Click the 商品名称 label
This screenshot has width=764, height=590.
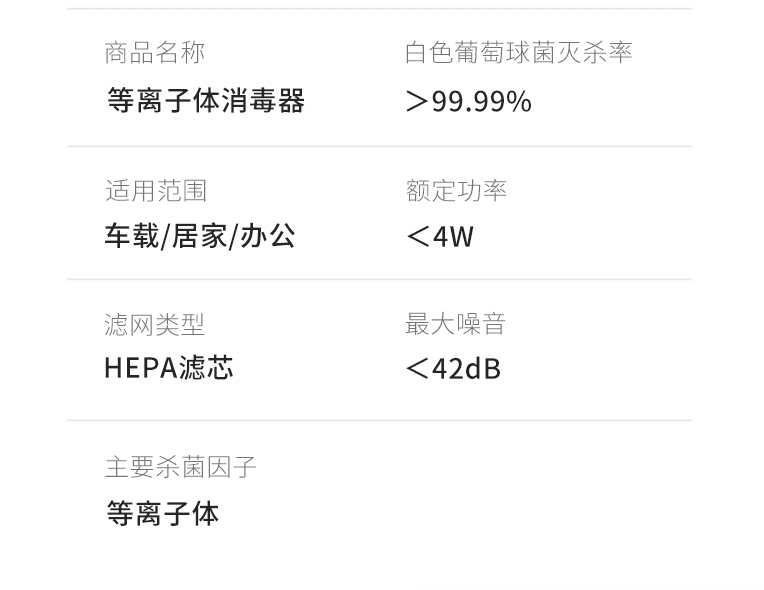tap(154, 53)
